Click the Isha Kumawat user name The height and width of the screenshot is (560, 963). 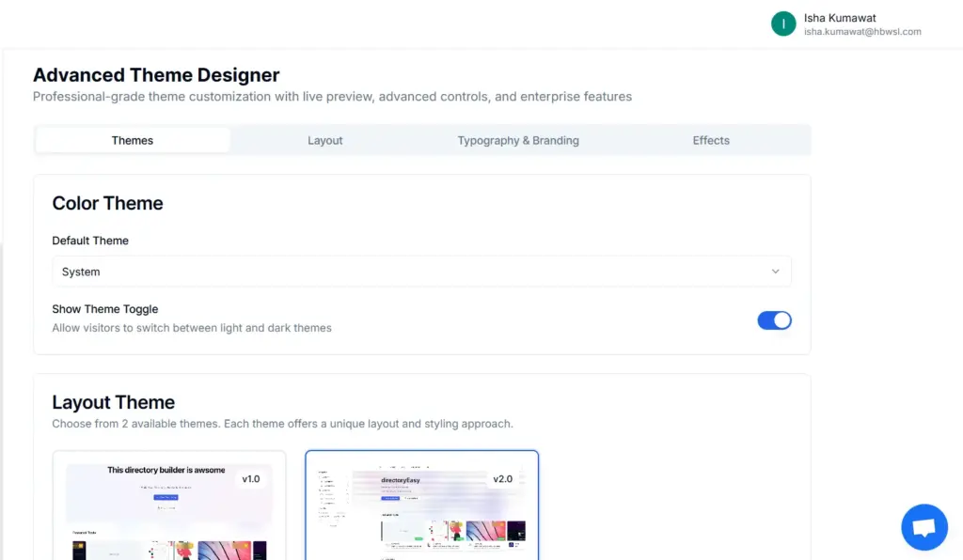coord(838,17)
